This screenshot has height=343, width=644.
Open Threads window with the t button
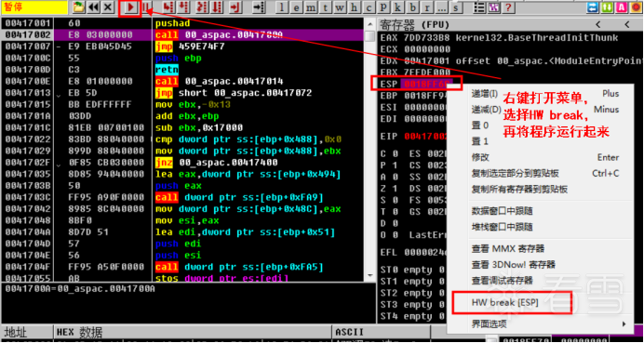pyautogui.click(x=326, y=7)
